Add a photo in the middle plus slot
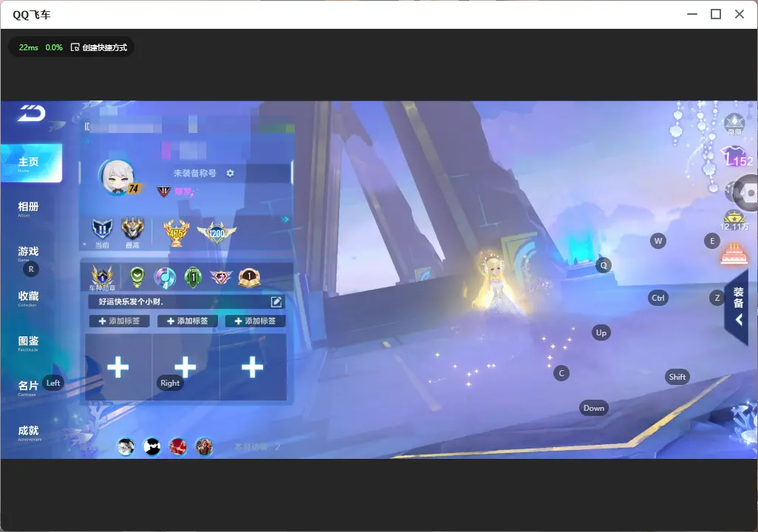Image resolution: width=758 pixels, height=532 pixels. tap(185, 367)
